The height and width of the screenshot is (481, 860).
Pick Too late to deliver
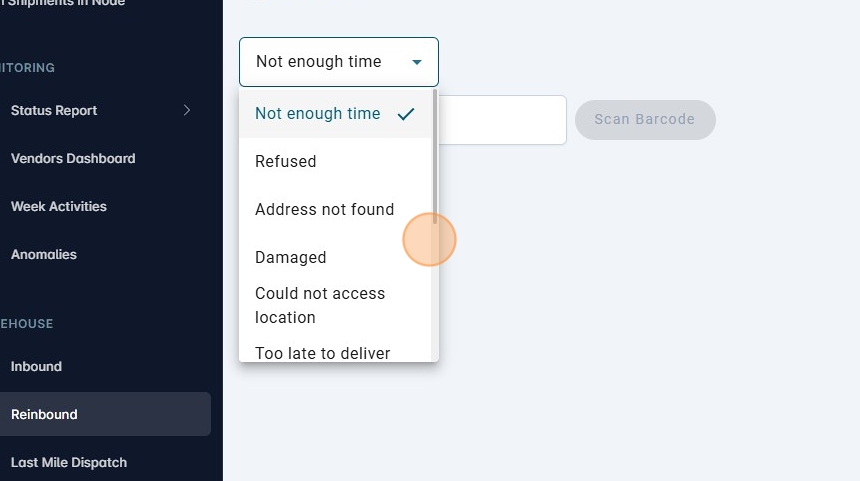click(x=323, y=352)
